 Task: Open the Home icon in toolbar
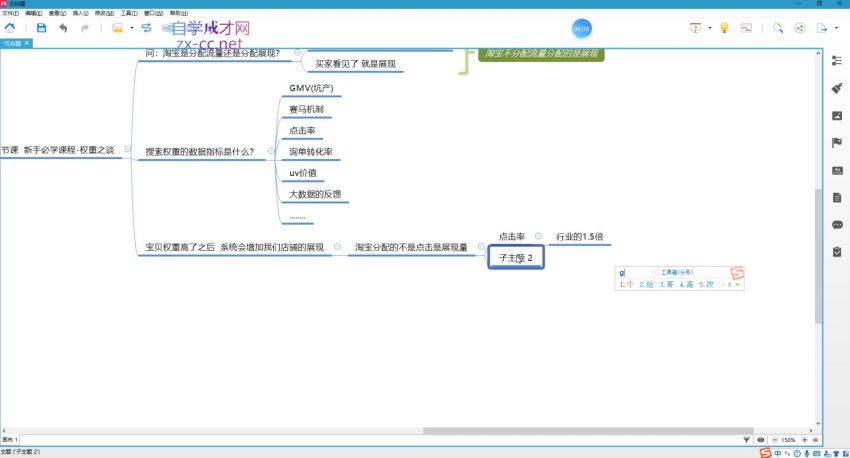(x=10, y=28)
